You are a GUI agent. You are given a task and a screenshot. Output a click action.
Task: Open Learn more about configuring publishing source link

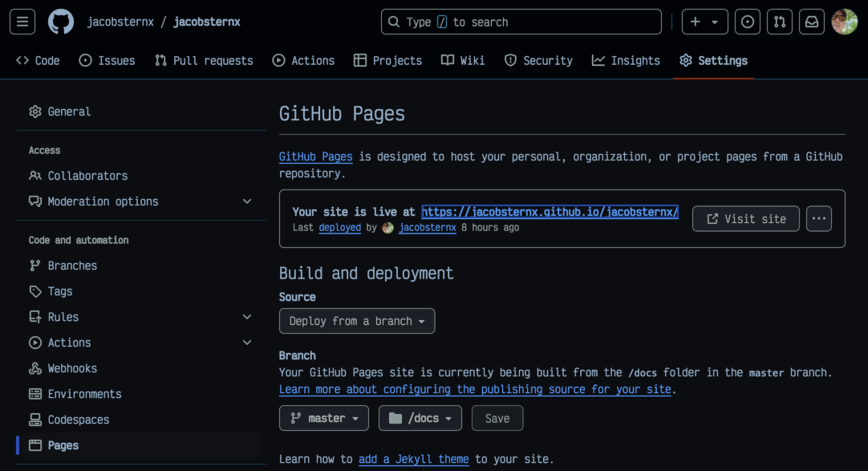pyautogui.click(x=475, y=390)
